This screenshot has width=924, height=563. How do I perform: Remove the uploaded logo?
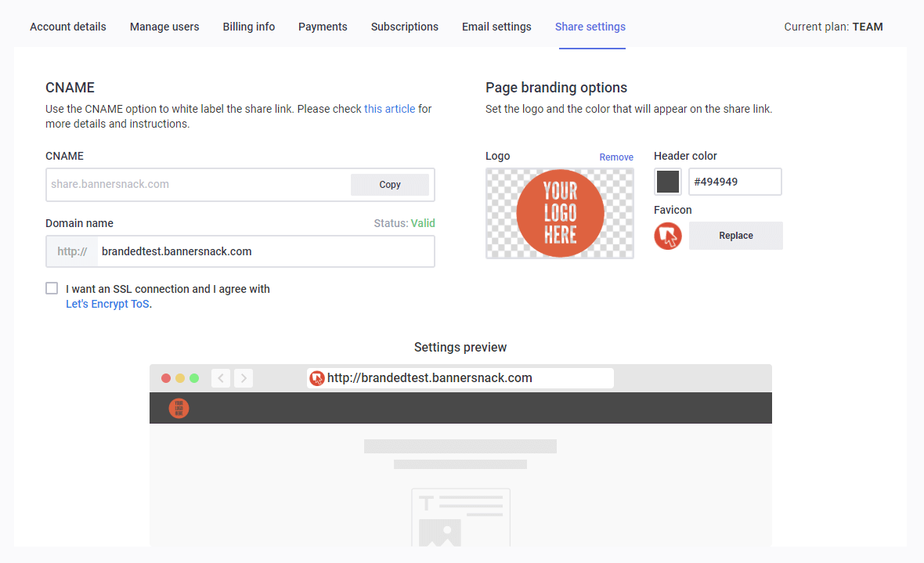tap(615, 157)
